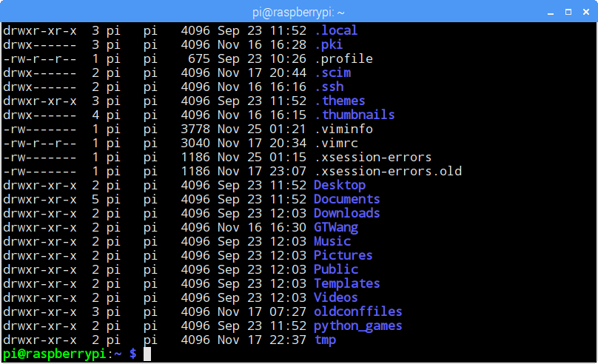Click the .ssh directory name
This screenshot has height=364, width=598.
(x=329, y=87)
